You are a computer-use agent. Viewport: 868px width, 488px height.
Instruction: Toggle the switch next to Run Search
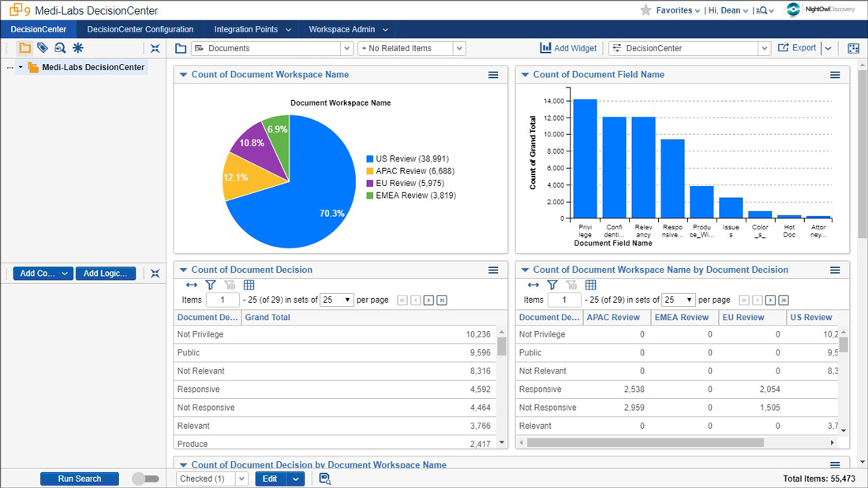click(145, 479)
